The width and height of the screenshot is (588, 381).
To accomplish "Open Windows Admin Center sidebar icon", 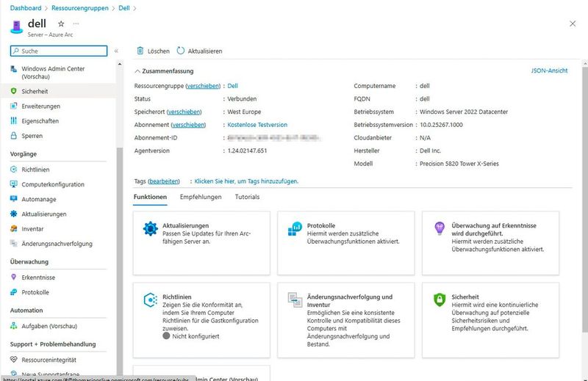I will click(x=13, y=69).
